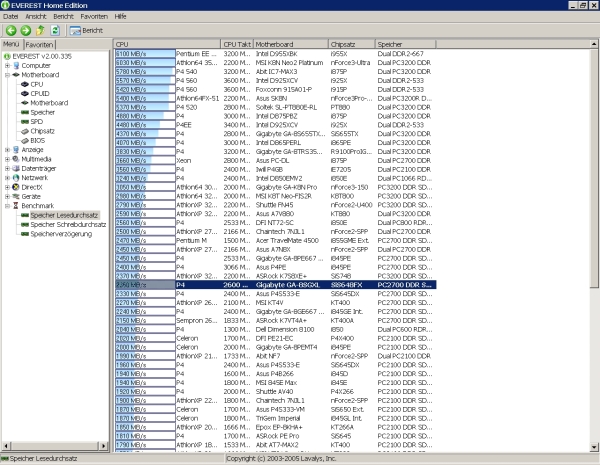The width and height of the screenshot is (600, 465).
Task: Click the sidebar horizontal scrollbar left arrow
Action: pos(6,446)
